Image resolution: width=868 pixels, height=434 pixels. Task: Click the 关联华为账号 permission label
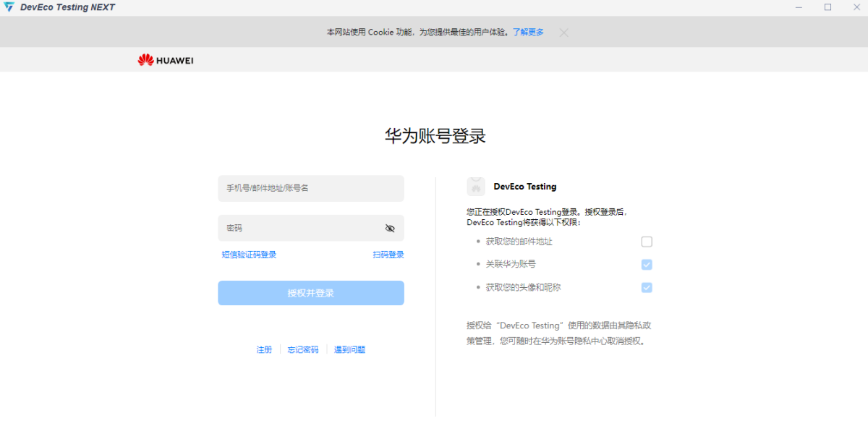(511, 265)
